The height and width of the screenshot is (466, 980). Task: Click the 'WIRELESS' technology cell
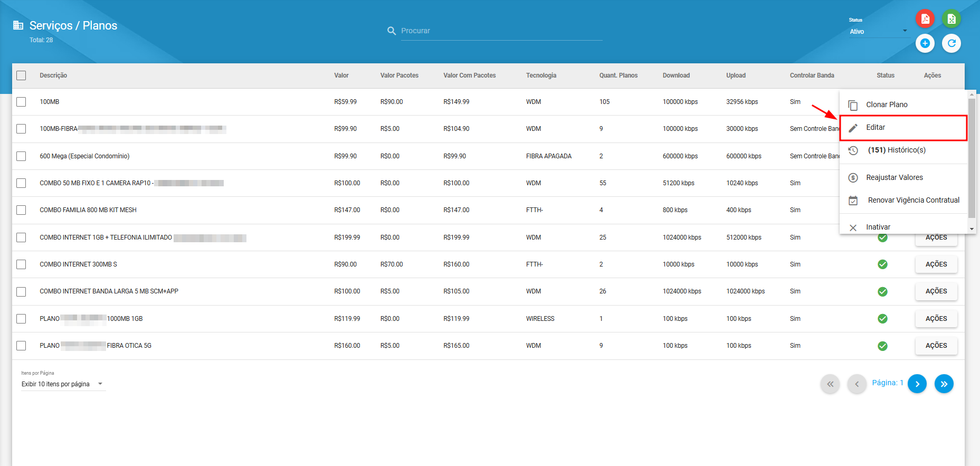[x=540, y=319]
